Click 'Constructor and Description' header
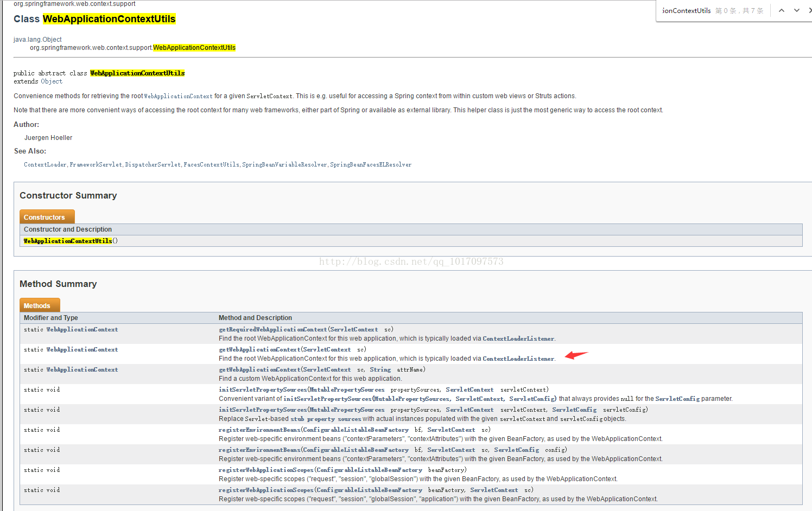 tap(68, 229)
